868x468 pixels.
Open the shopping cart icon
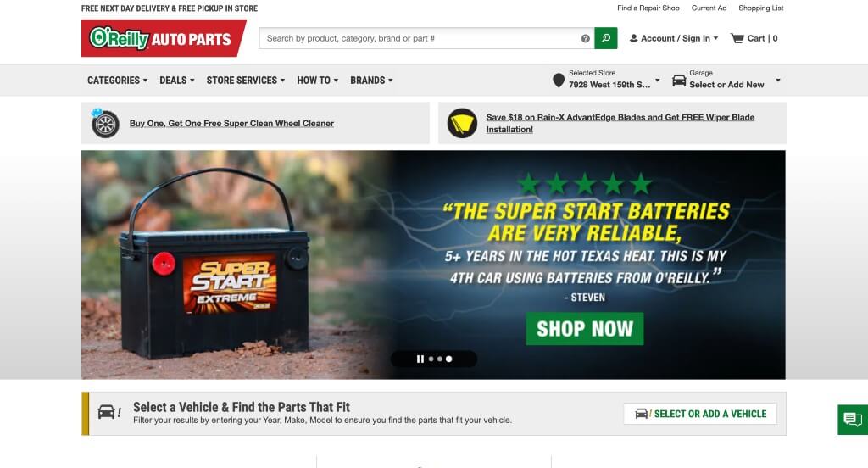(737, 38)
